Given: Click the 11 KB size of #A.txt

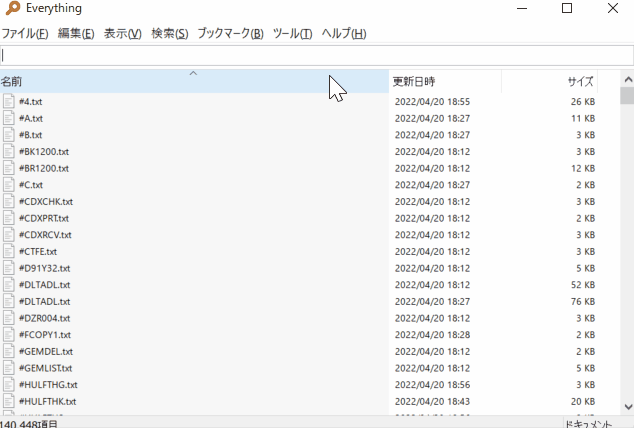Looking at the screenshot, I should tap(583, 118).
